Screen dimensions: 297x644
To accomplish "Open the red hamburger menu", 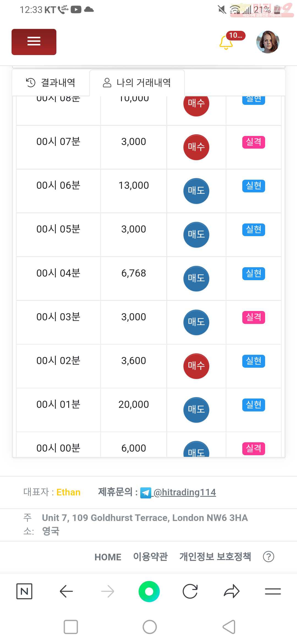I will pos(34,42).
